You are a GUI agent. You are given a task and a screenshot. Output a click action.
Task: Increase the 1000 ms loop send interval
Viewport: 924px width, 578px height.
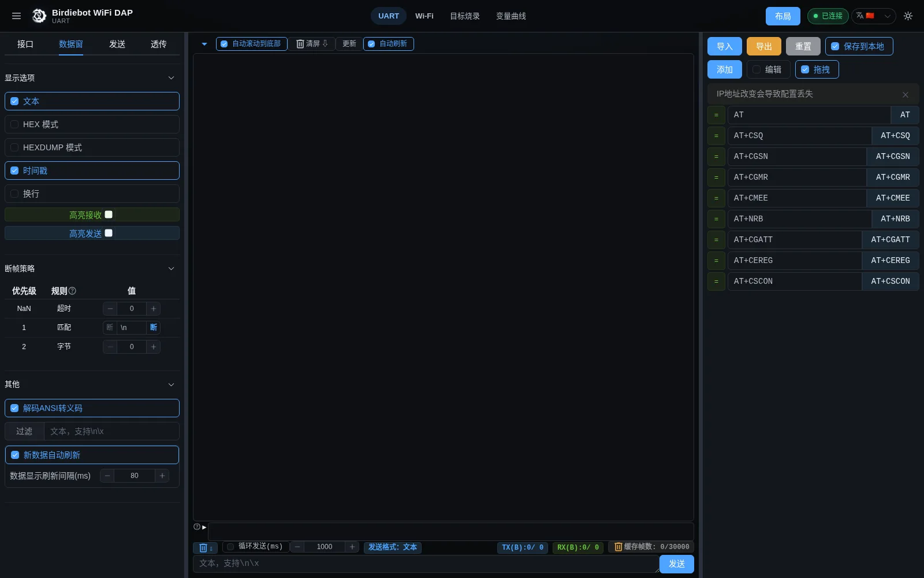(352, 547)
